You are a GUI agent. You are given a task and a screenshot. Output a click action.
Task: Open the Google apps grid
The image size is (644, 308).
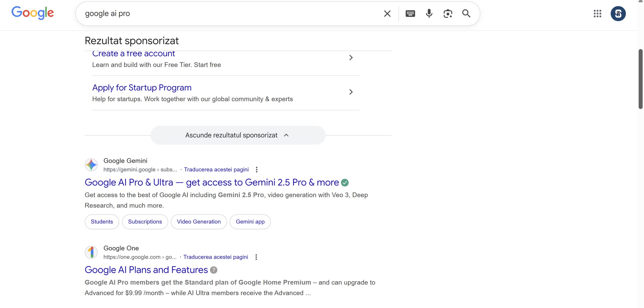[x=597, y=13]
